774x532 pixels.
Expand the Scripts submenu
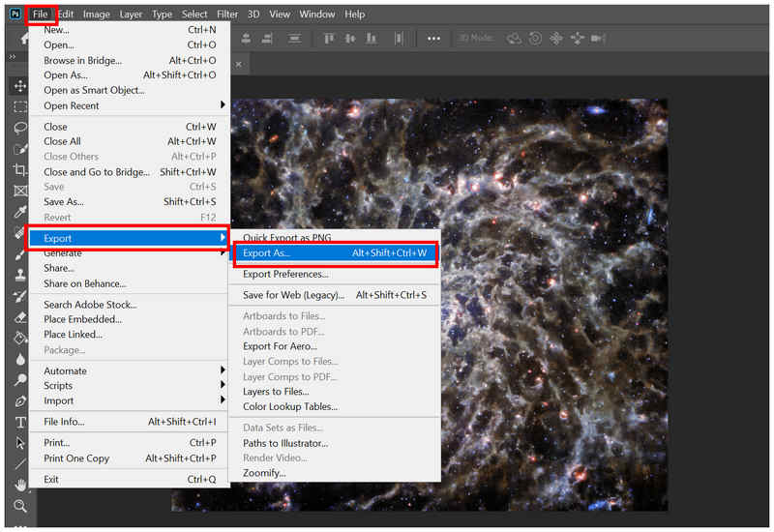130,385
